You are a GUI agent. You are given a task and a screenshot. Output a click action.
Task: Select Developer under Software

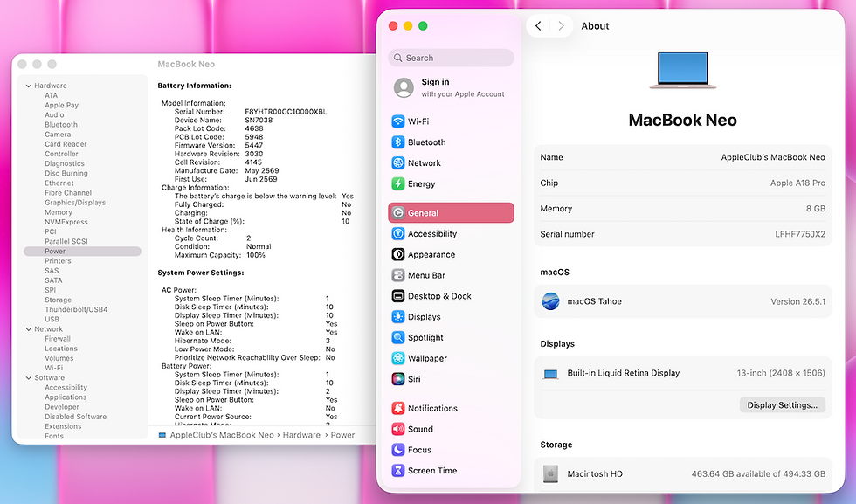click(62, 407)
